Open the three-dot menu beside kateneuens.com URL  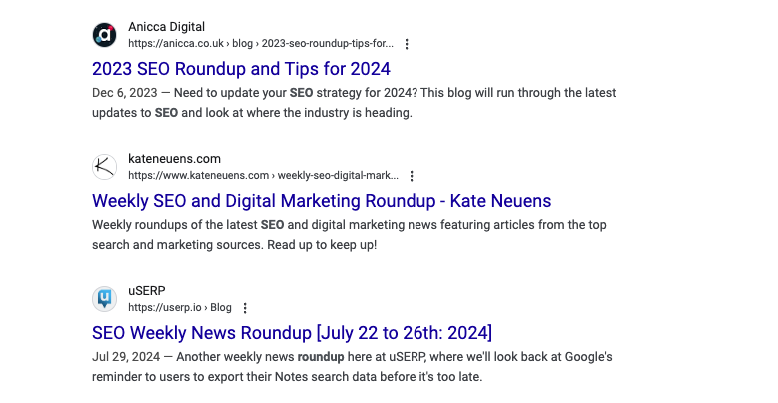pyautogui.click(x=412, y=176)
